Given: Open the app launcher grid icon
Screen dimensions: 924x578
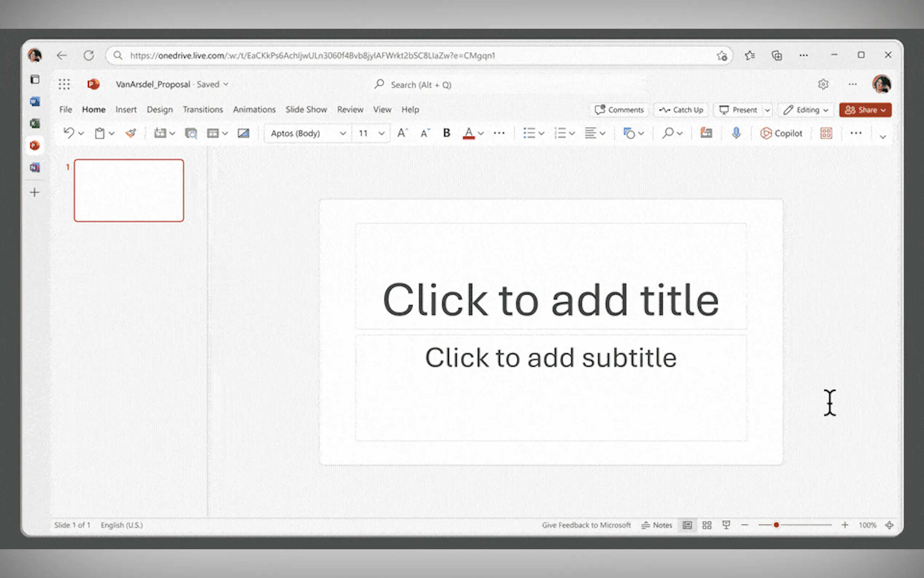Looking at the screenshot, I should coord(64,84).
